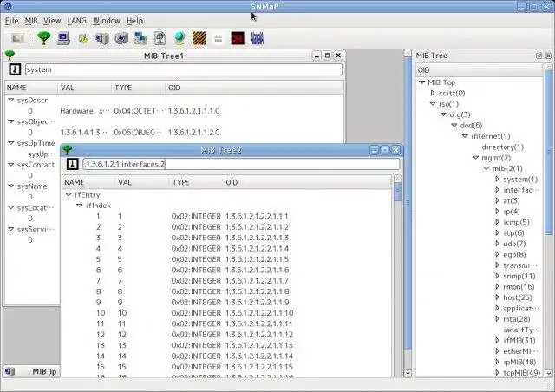Click the .1.3.6.1.2.1.interfaces.2 input in MIB Tree2
Screen dimensions: 555x392
click(x=241, y=164)
